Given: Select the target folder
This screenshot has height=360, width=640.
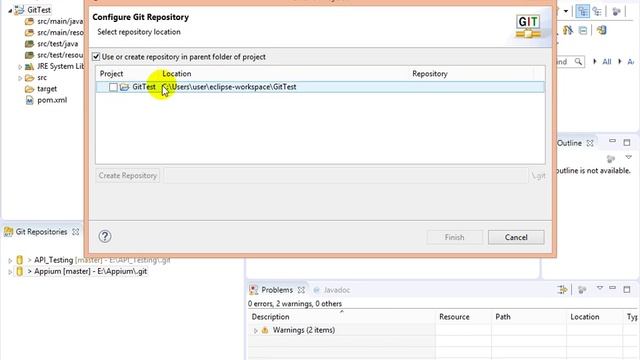Looking at the screenshot, I should pyautogui.click(x=47, y=89).
